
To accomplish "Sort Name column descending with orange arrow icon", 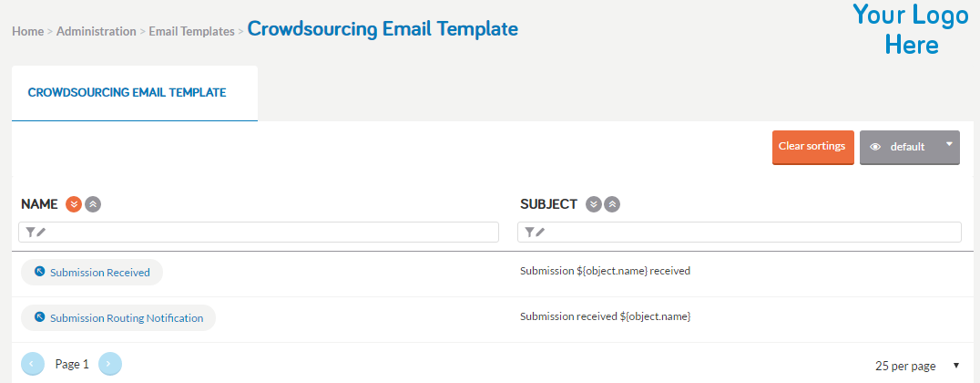I will (74, 204).
